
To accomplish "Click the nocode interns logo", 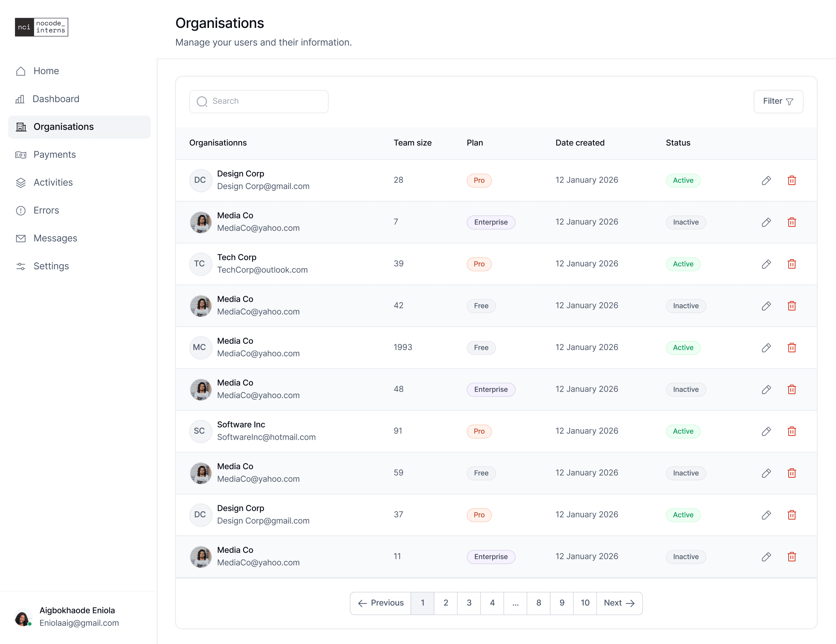I will (41, 27).
